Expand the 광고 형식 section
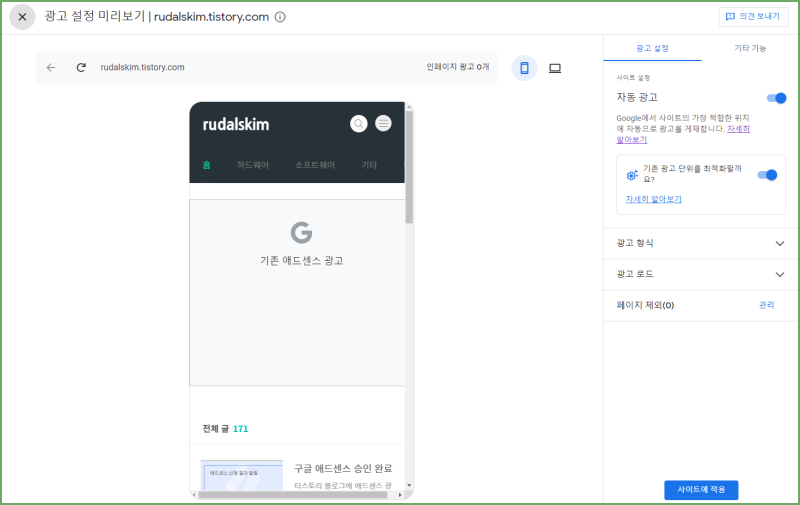 (701, 243)
